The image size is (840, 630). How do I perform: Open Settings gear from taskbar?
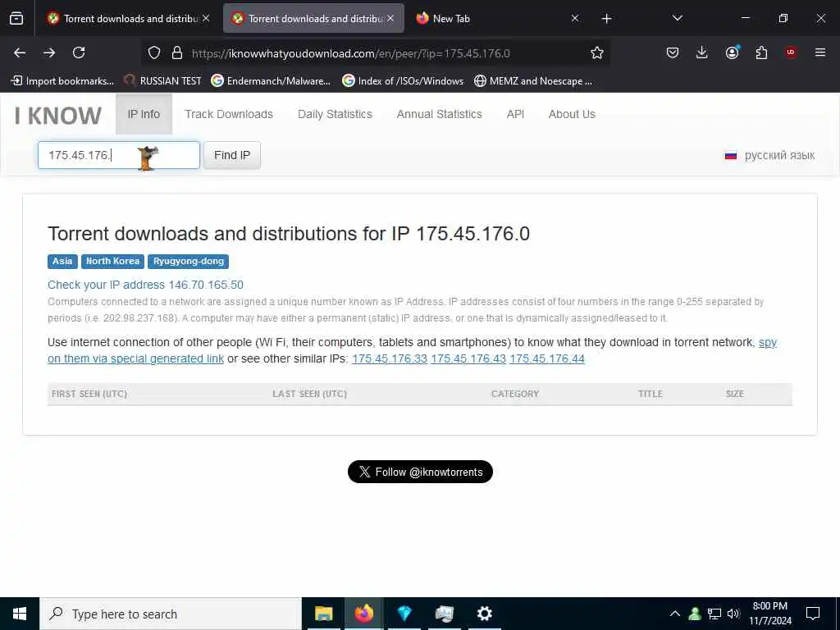(484, 614)
